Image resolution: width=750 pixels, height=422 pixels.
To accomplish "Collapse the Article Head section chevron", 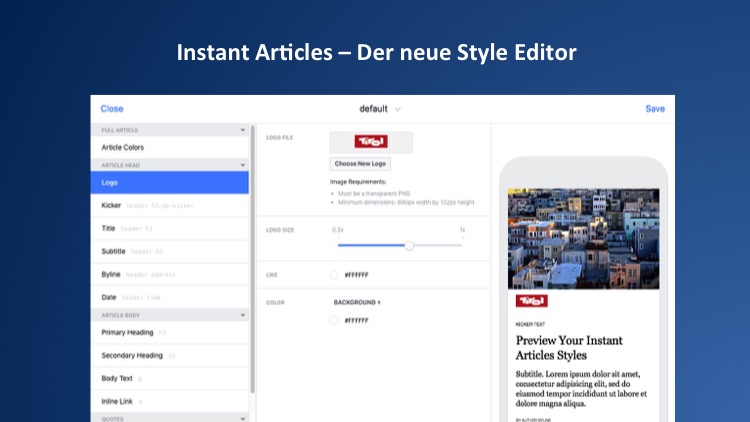I will [242, 164].
